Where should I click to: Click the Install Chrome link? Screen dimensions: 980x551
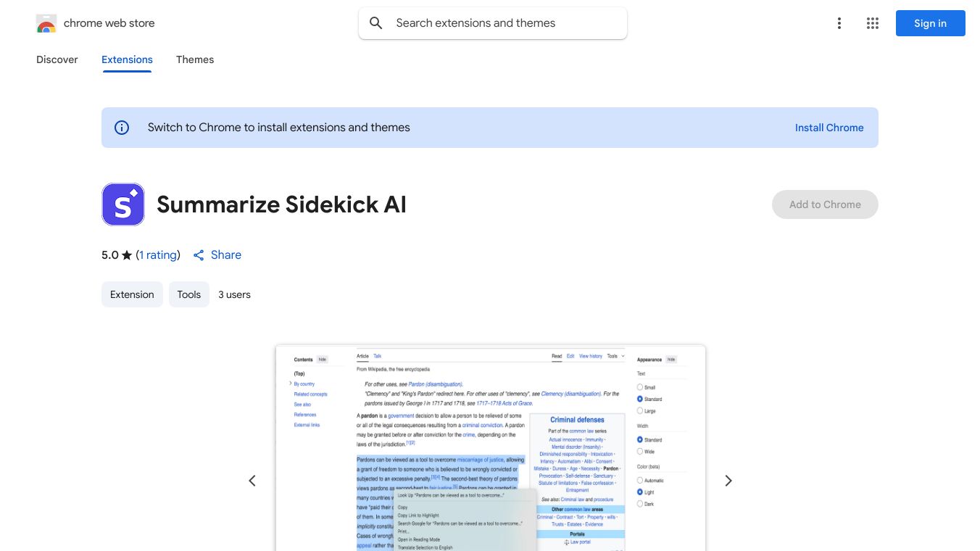pyautogui.click(x=829, y=128)
